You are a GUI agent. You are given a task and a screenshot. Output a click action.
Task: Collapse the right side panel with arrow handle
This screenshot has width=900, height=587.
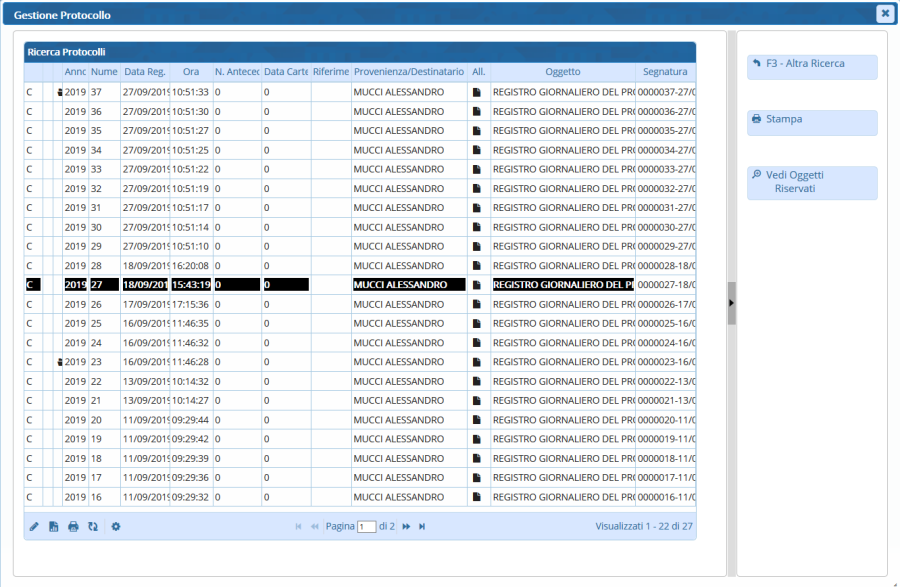click(731, 303)
